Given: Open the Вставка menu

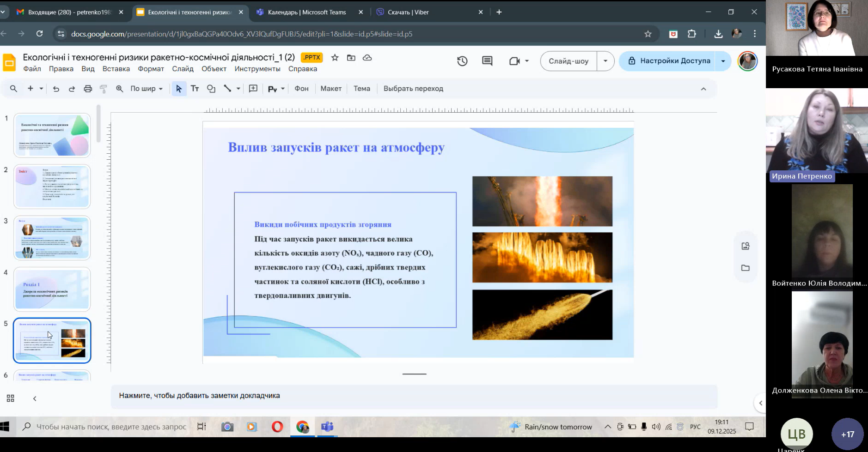Looking at the screenshot, I should tap(116, 69).
